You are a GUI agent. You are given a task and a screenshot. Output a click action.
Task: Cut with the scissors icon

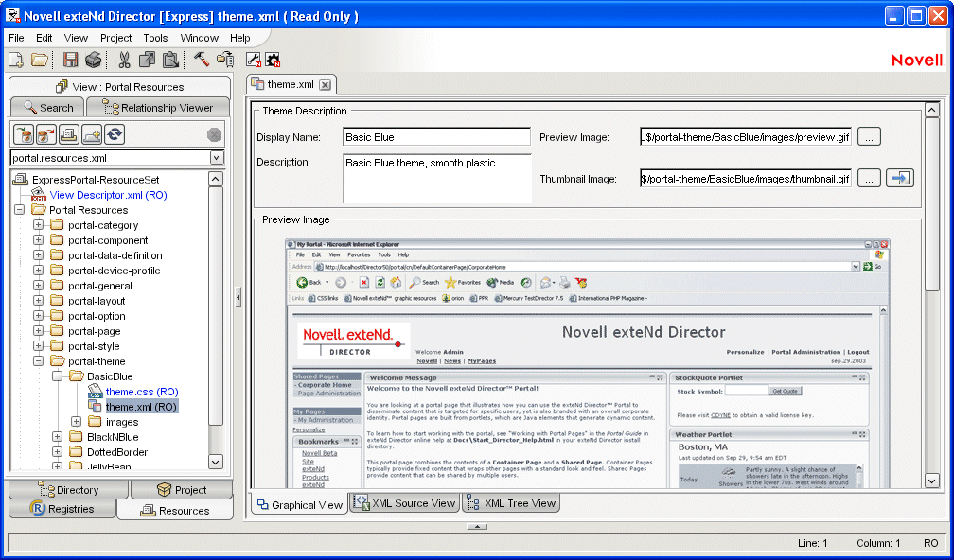pos(124,60)
